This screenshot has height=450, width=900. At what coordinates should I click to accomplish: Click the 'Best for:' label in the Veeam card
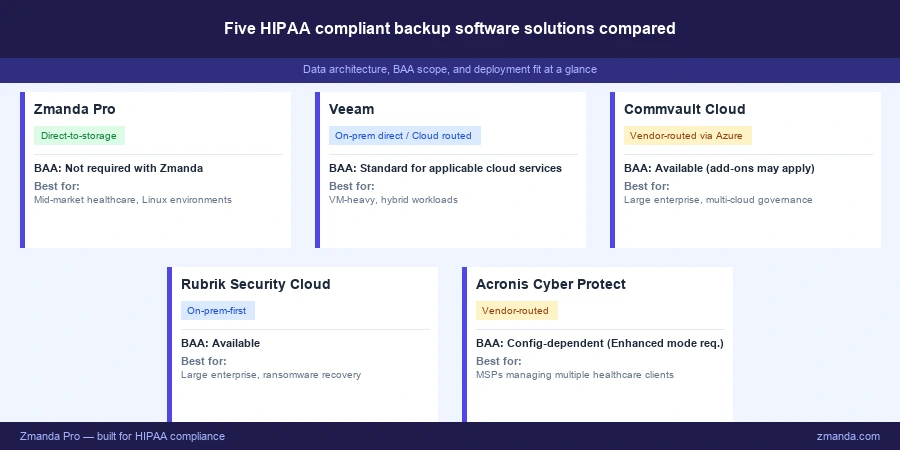[352, 186]
